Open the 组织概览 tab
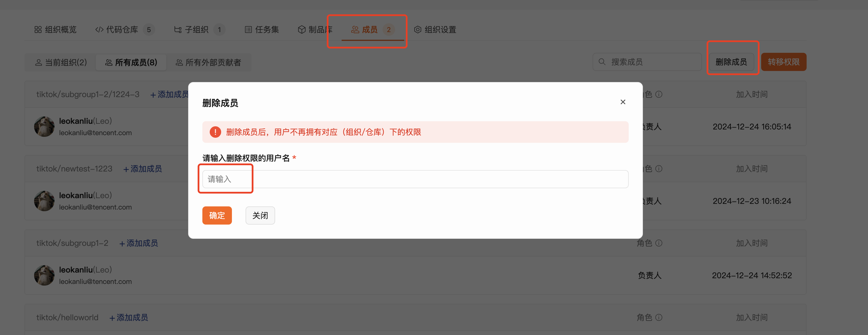Screen dimensions: 868x335 pos(56,30)
